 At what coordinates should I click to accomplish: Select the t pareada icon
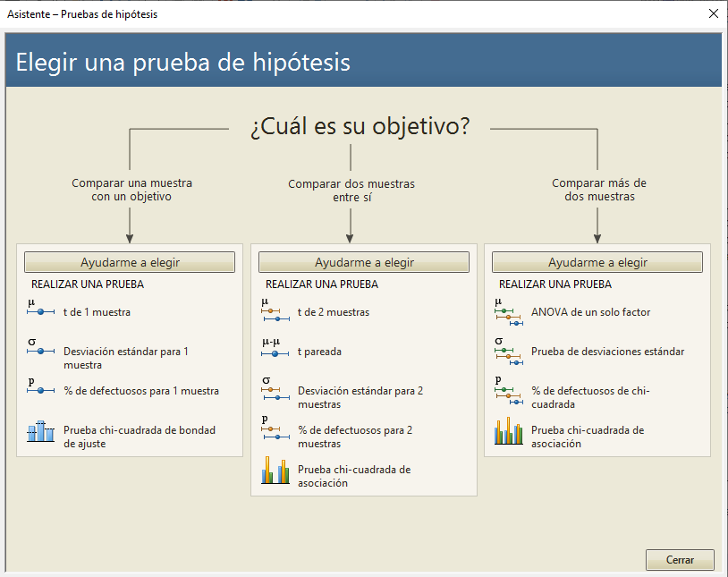point(275,349)
